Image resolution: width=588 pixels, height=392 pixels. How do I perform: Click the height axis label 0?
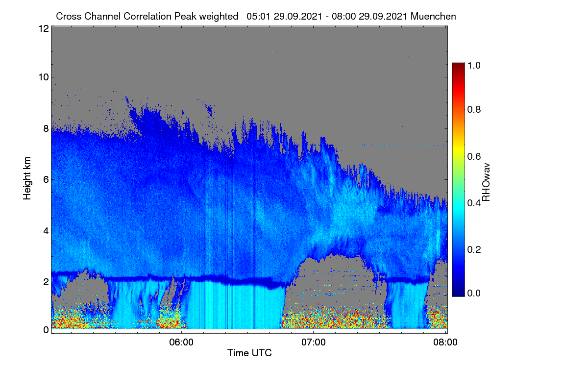(x=46, y=330)
